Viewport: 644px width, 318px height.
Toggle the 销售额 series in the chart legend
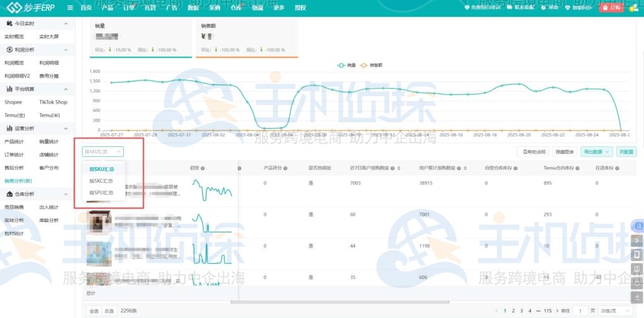pyautogui.click(x=372, y=65)
